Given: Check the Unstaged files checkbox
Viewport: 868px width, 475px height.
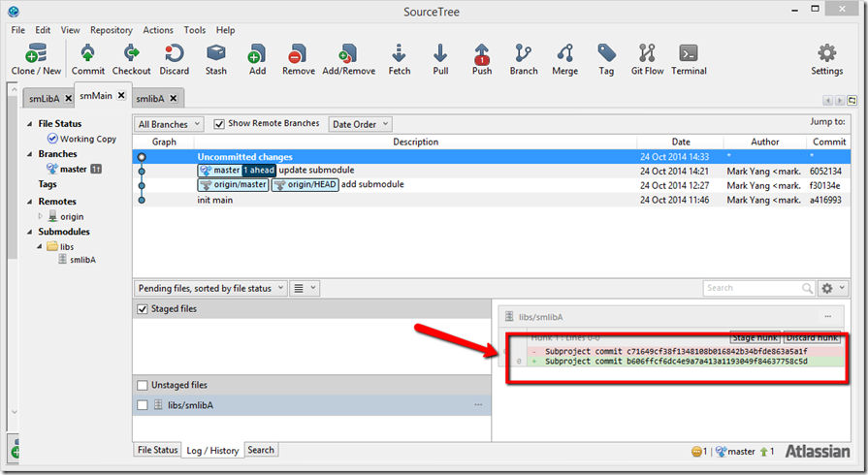Looking at the screenshot, I should click(x=143, y=385).
